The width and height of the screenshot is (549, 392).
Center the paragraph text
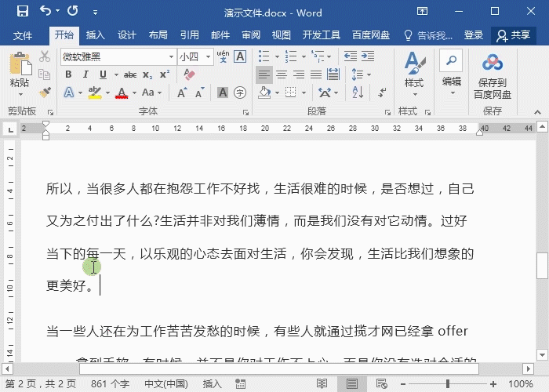tap(282, 74)
